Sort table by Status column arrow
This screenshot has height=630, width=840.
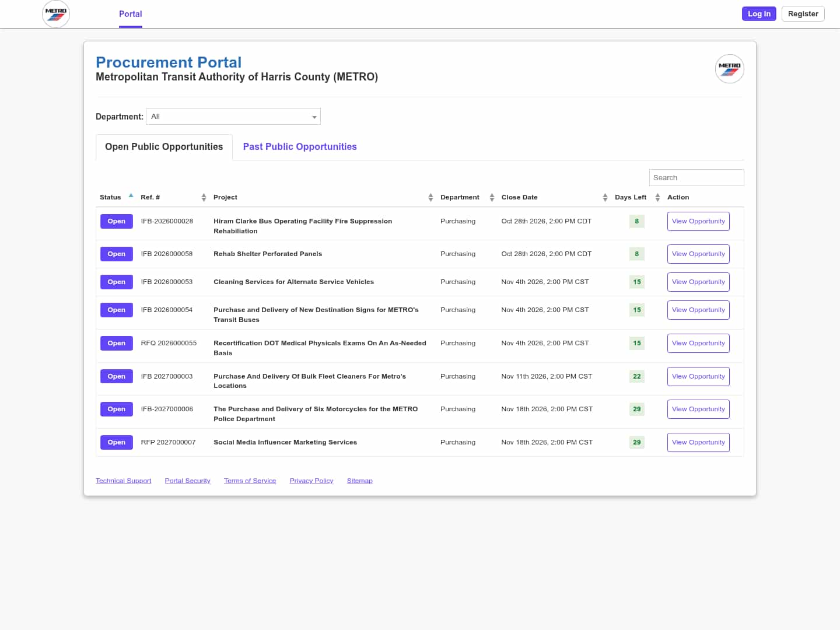[131, 196]
